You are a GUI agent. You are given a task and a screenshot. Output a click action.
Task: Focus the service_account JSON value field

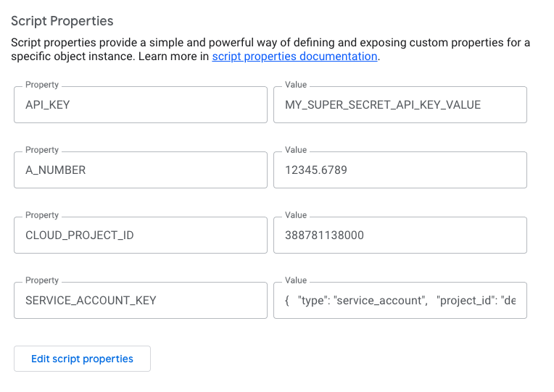pos(400,301)
